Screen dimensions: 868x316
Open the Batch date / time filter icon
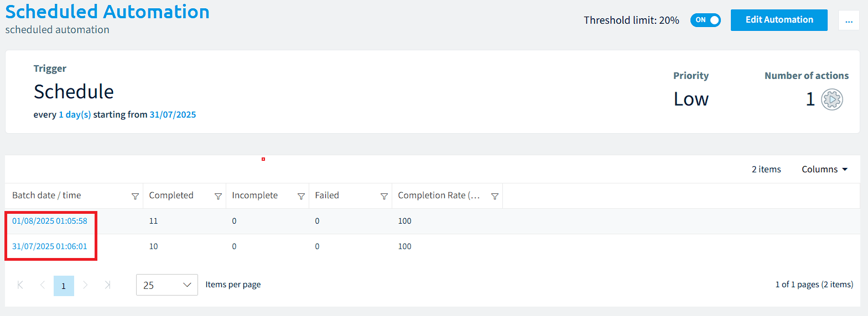(x=135, y=196)
